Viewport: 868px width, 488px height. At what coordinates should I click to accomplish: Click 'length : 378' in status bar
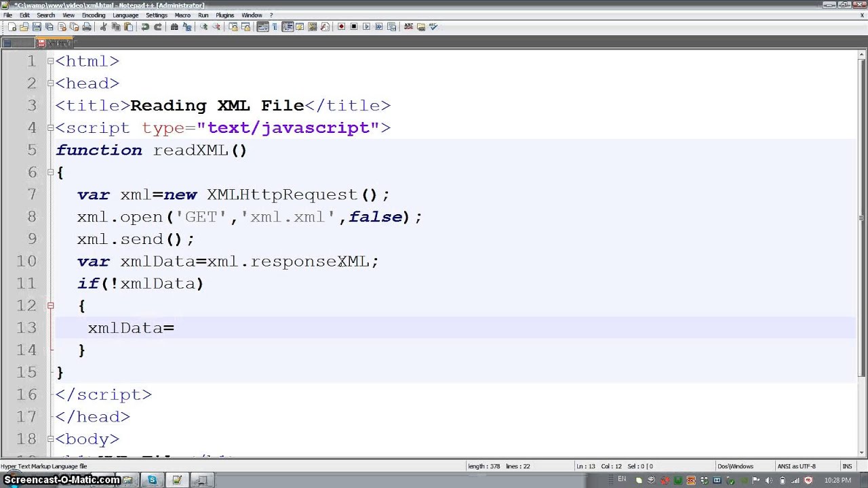pos(483,466)
